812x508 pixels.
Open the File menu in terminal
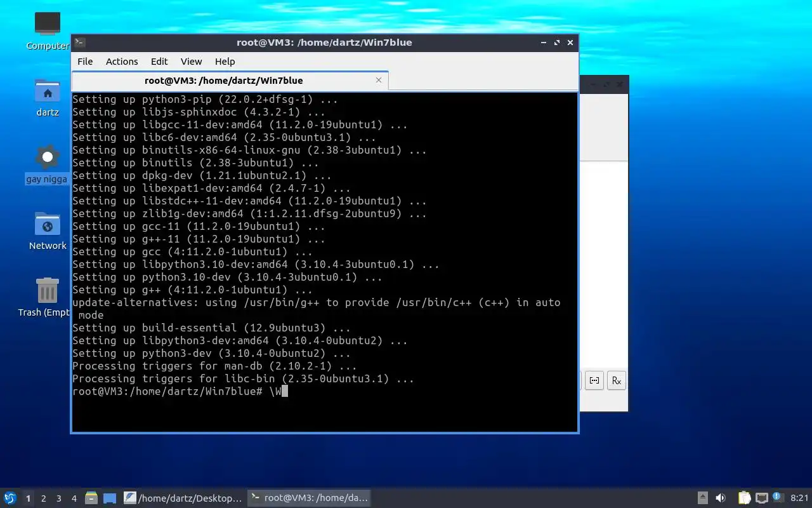[85, 62]
